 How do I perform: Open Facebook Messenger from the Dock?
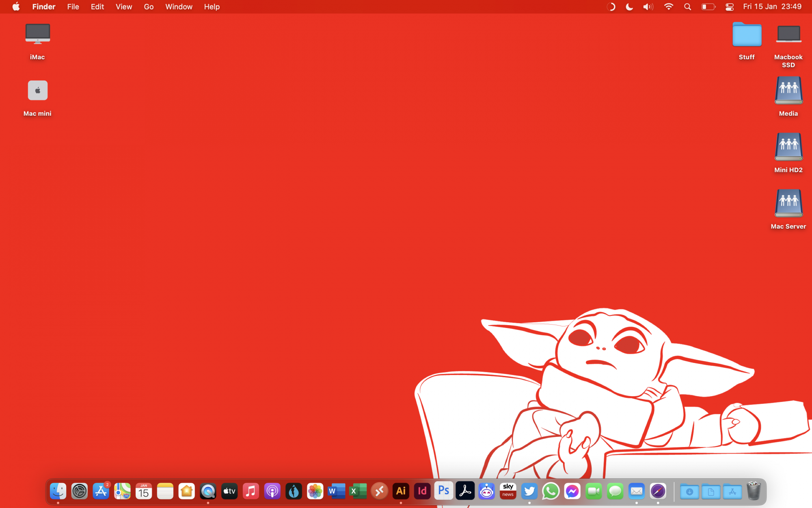[572, 491]
